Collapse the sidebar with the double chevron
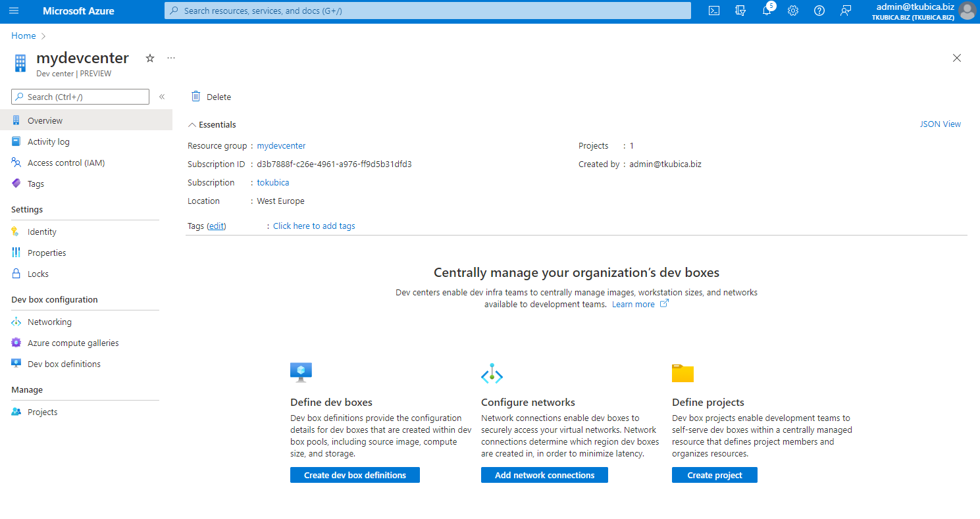This screenshot has height=519, width=980. coord(162,97)
